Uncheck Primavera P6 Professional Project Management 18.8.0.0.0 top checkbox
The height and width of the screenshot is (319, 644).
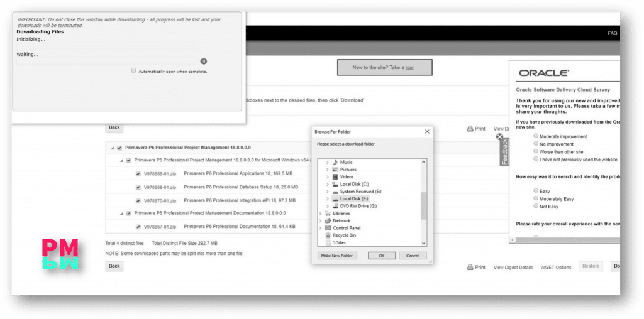119,148
